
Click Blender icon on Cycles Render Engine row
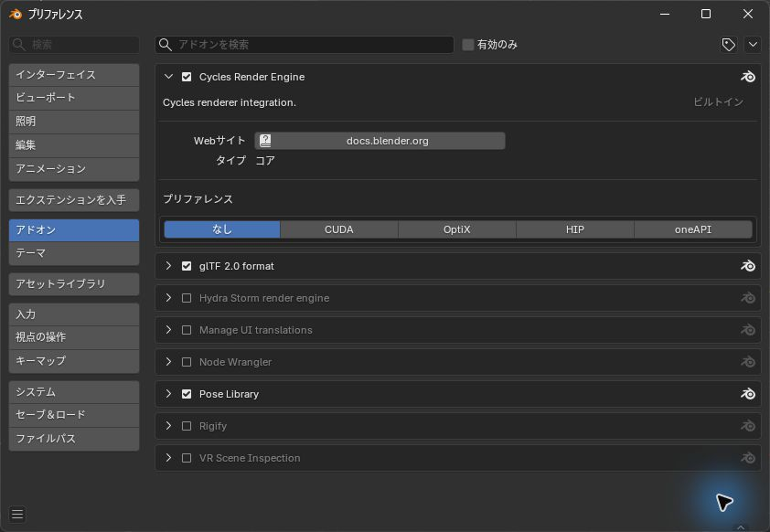coord(748,77)
